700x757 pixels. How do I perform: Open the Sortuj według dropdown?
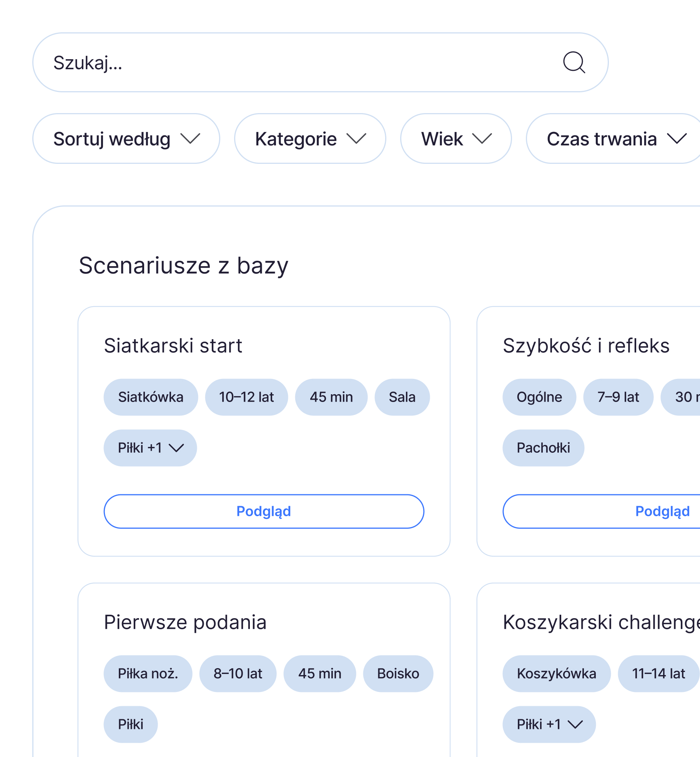pyautogui.click(x=126, y=138)
